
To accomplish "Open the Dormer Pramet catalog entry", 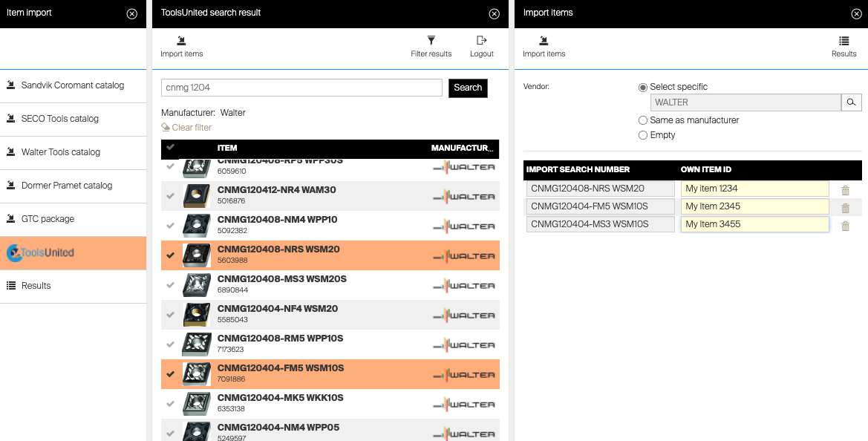I will pos(67,186).
